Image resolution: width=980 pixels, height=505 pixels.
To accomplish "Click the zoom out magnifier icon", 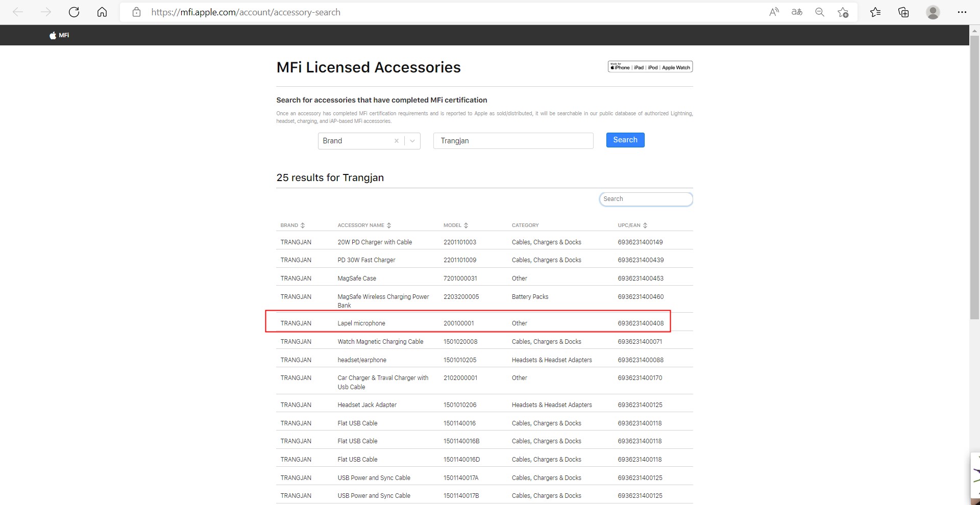I will [820, 12].
